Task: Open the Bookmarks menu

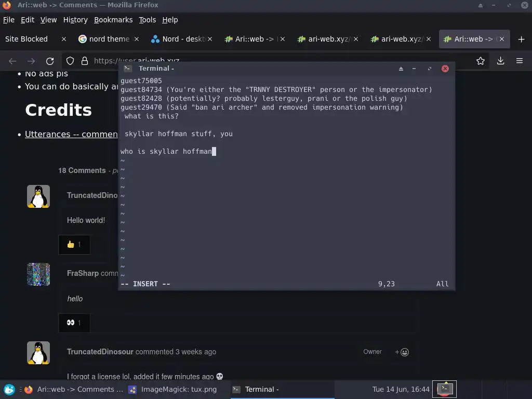Action: [x=113, y=20]
